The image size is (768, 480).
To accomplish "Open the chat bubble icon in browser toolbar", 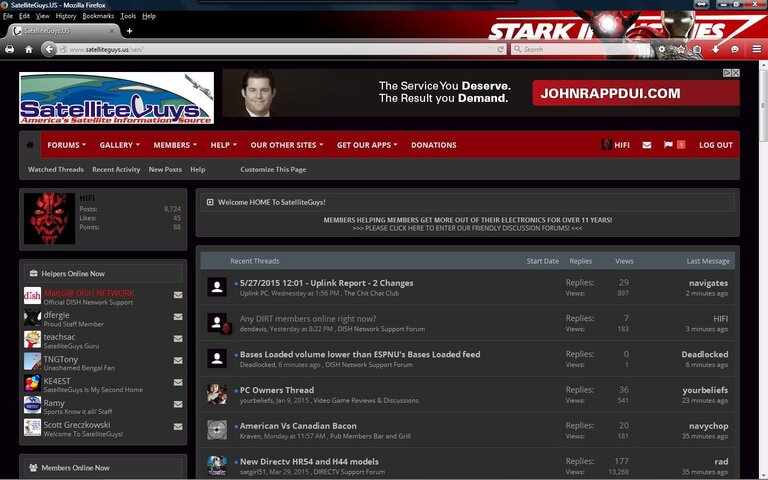I will [735, 49].
